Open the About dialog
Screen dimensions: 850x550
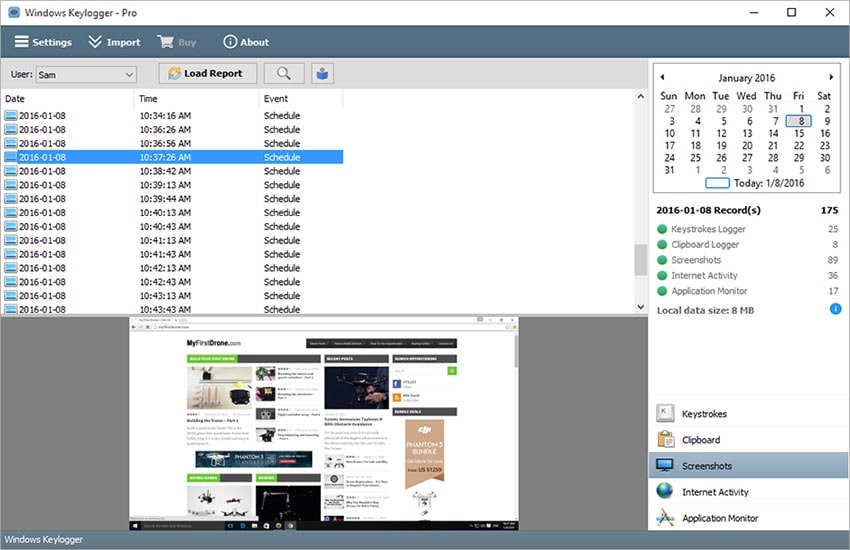coord(246,42)
